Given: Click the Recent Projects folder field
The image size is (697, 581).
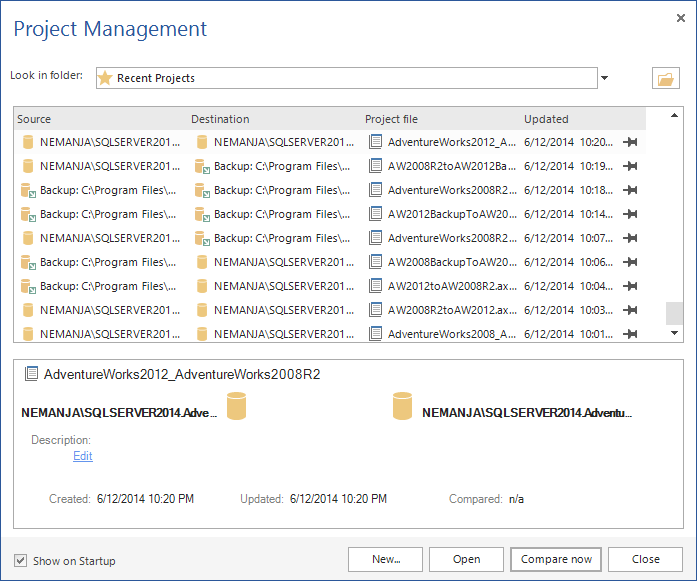Looking at the screenshot, I should click(x=347, y=78).
